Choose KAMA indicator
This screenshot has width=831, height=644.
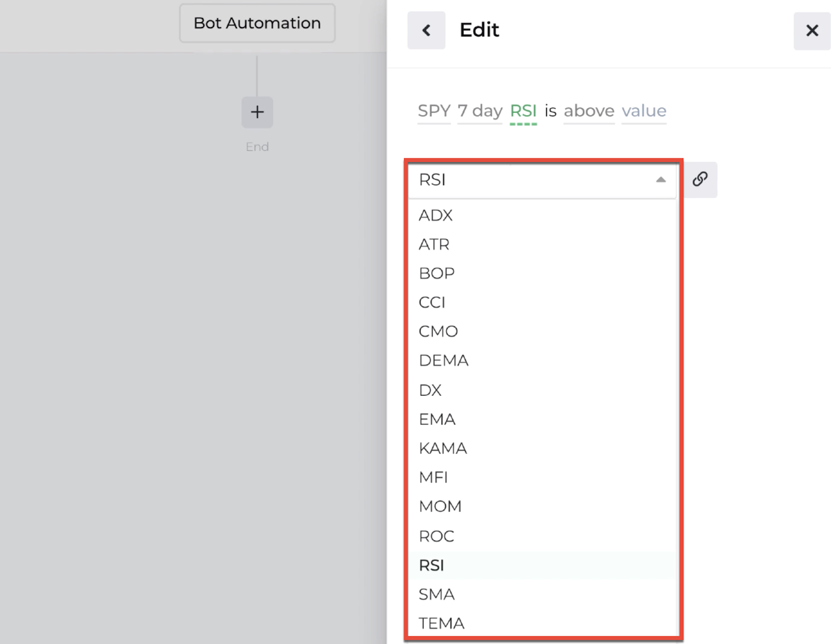tap(543, 448)
